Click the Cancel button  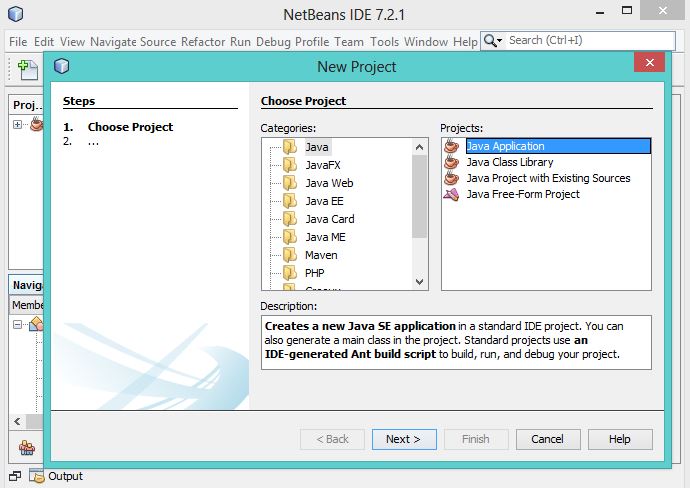548,439
